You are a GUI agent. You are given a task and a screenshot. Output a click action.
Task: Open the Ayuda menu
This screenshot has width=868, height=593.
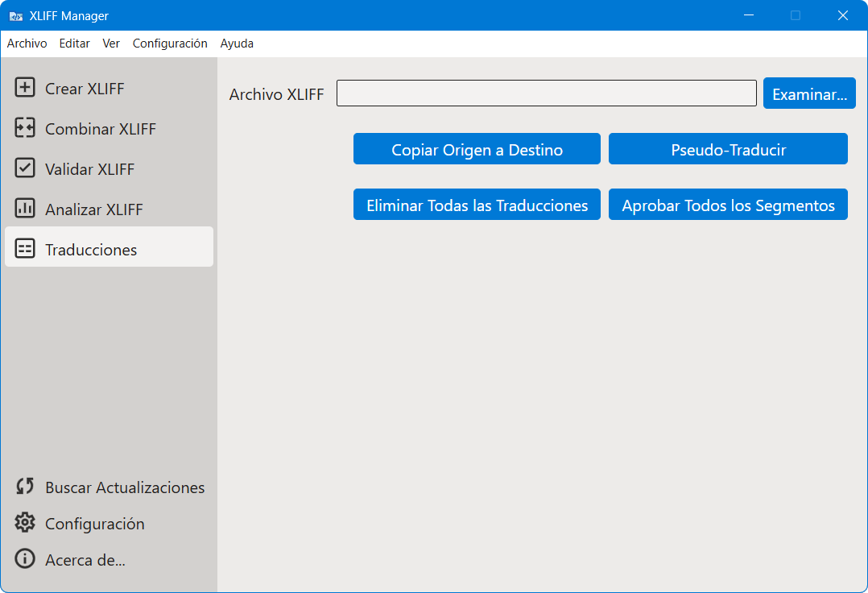(237, 44)
